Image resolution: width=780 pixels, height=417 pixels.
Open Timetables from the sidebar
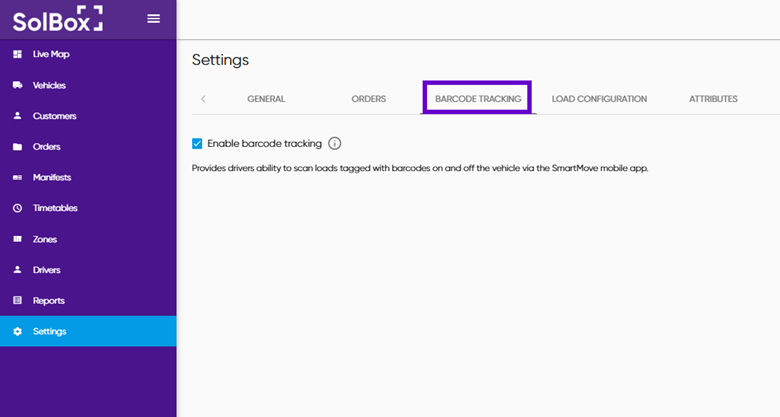[x=88, y=208]
